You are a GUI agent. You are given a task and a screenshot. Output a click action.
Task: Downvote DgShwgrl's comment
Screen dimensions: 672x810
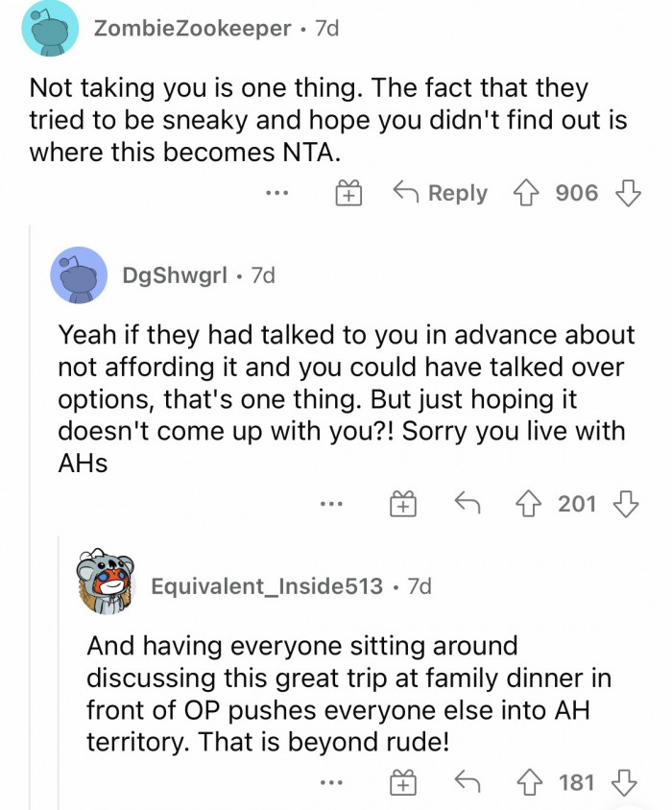tap(628, 504)
